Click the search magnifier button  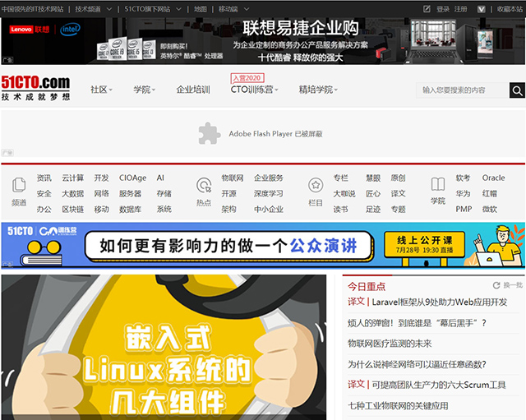coord(517,90)
